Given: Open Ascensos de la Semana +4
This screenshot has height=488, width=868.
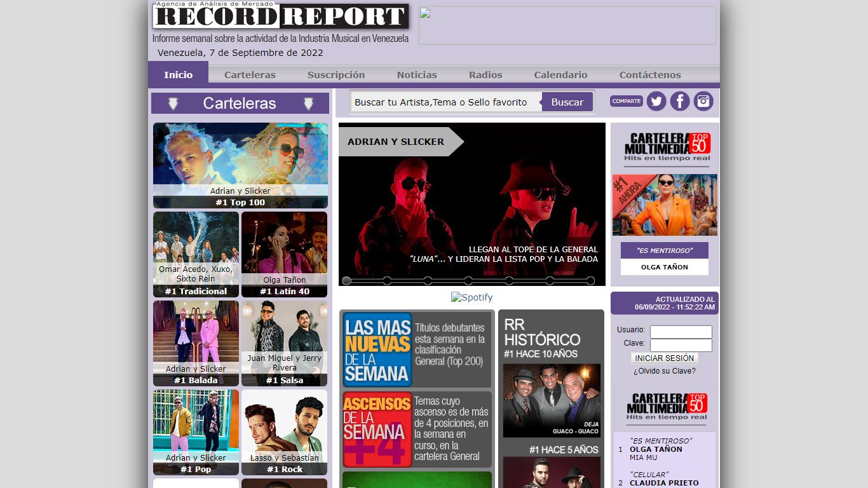Looking at the screenshot, I should 417,430.
